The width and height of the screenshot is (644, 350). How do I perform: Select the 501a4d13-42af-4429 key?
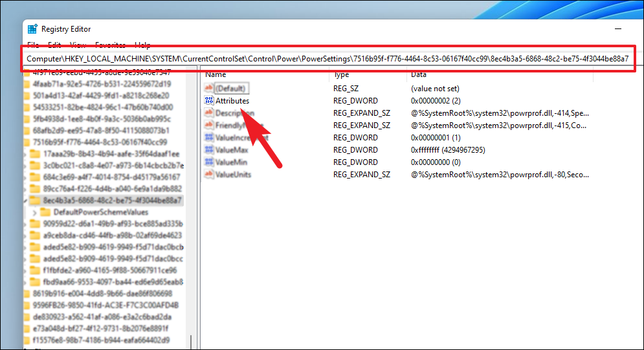100,96
